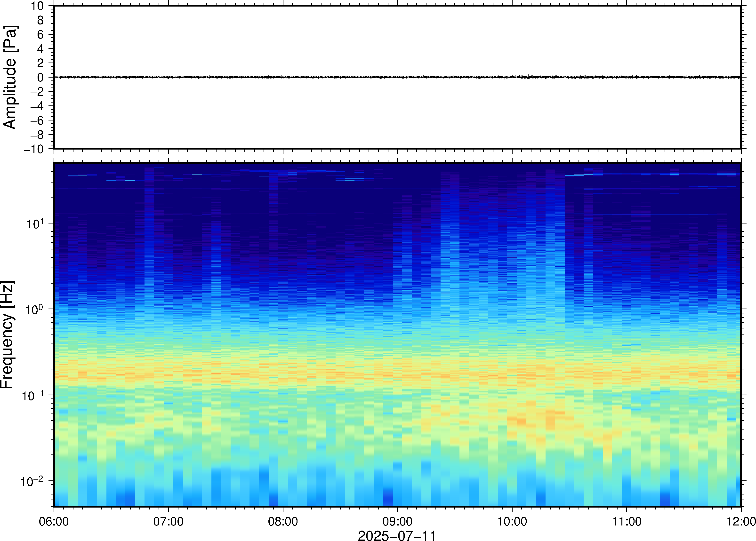Select the 07:00 time tick label
The height and width of the screenshot is (541, 756).
point(168,521)
